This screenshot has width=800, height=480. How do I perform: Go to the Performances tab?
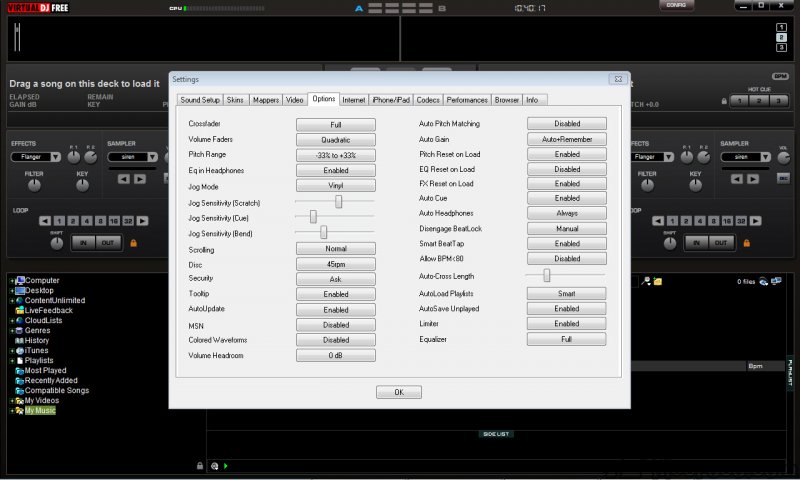point(467,100)
